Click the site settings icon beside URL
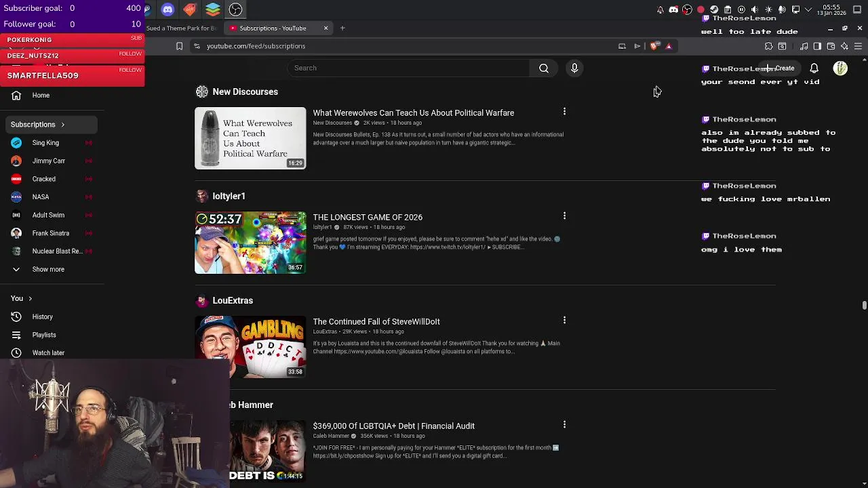868x488 pixels. click(x=197, y=46)
